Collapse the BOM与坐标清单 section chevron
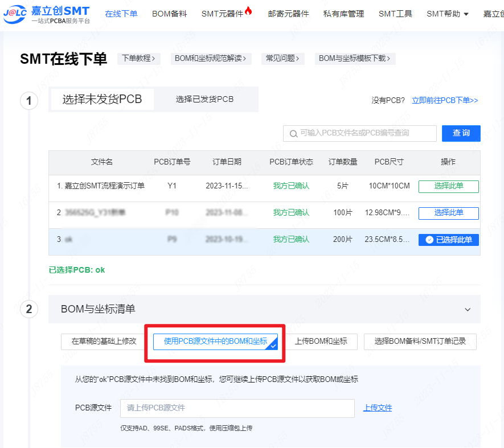 468,310
